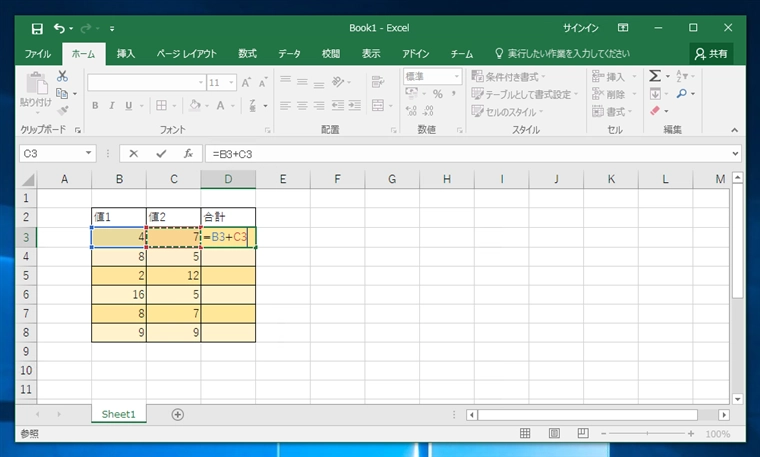Click the Decrease Decimal icon
Viewport: 760px width, 457px height.
click(x=428, y=111)
